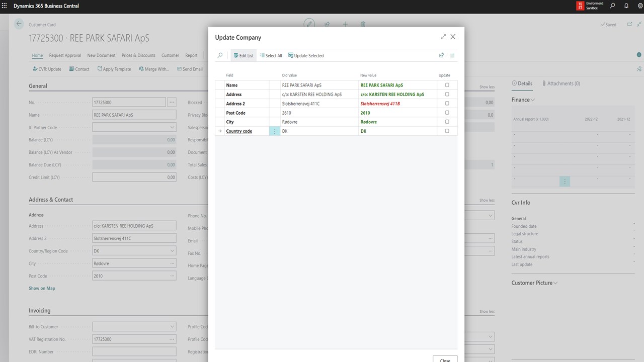Click the Field column header
644x362 pixels.
coord(229,75)
